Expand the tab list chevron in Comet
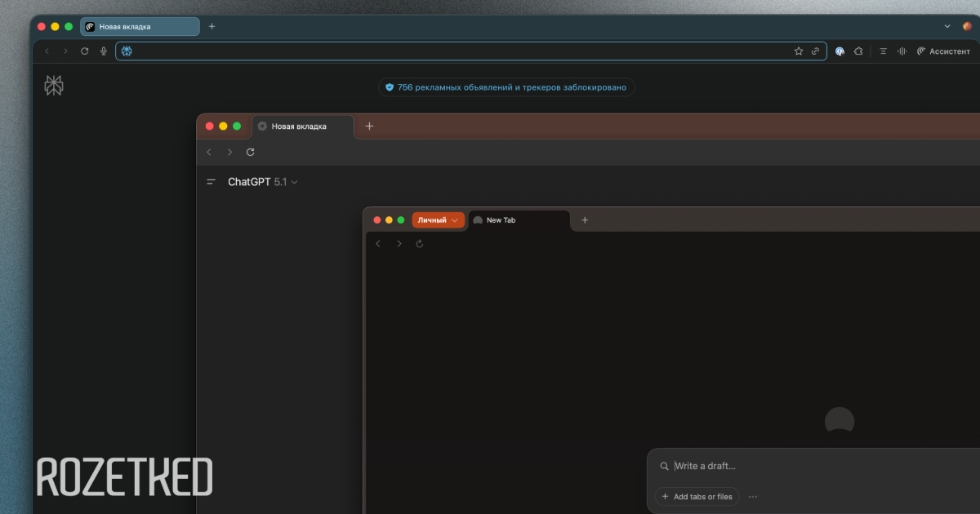The image size is (980, 514). (x=947, y=26)
